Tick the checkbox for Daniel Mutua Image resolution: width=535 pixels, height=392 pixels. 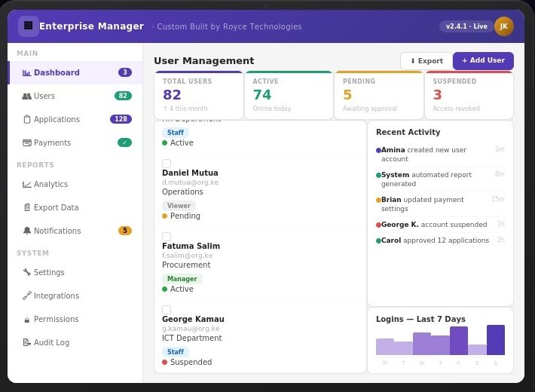click(167, 164)
